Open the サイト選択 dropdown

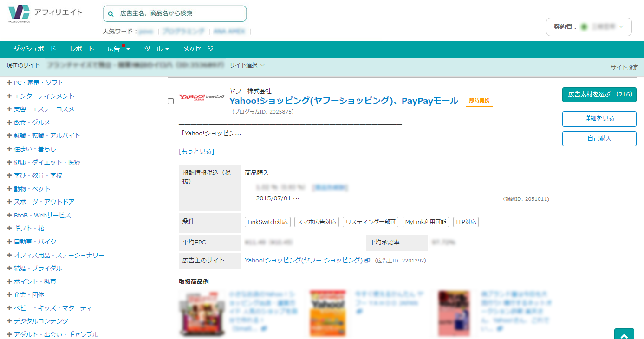coord(247,65)
